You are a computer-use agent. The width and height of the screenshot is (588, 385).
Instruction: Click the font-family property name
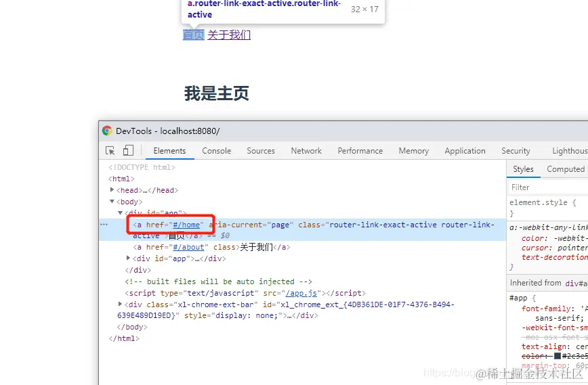pyautogui.click(x=547, y=309)
